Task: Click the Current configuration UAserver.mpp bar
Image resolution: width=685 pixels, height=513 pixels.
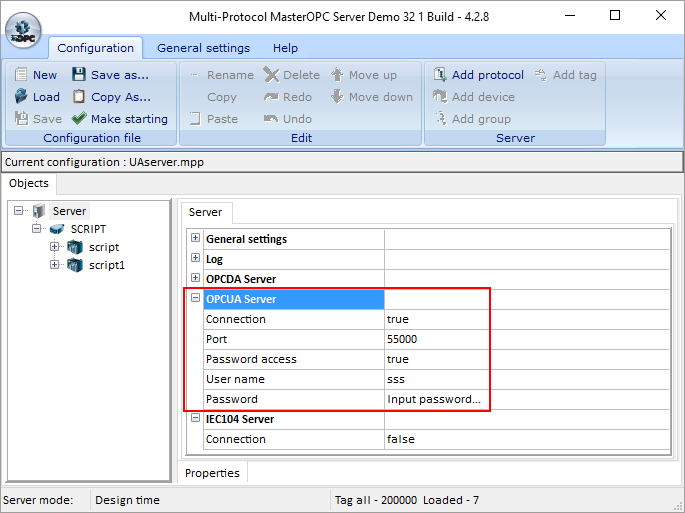Action: coord(342,162)
